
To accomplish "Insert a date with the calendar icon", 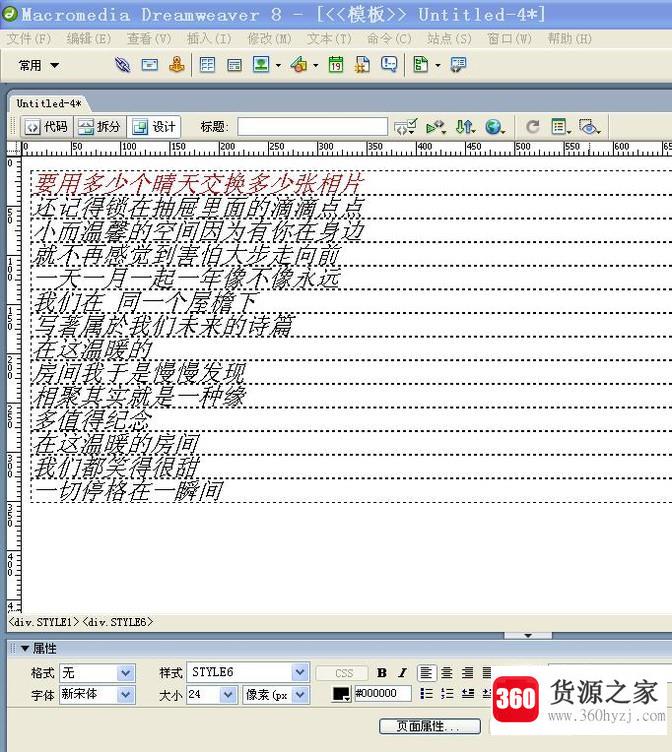I will point(336,64).
